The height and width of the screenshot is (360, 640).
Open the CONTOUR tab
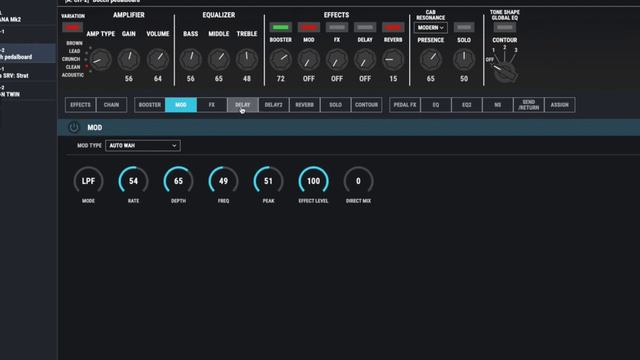point(367,105)
